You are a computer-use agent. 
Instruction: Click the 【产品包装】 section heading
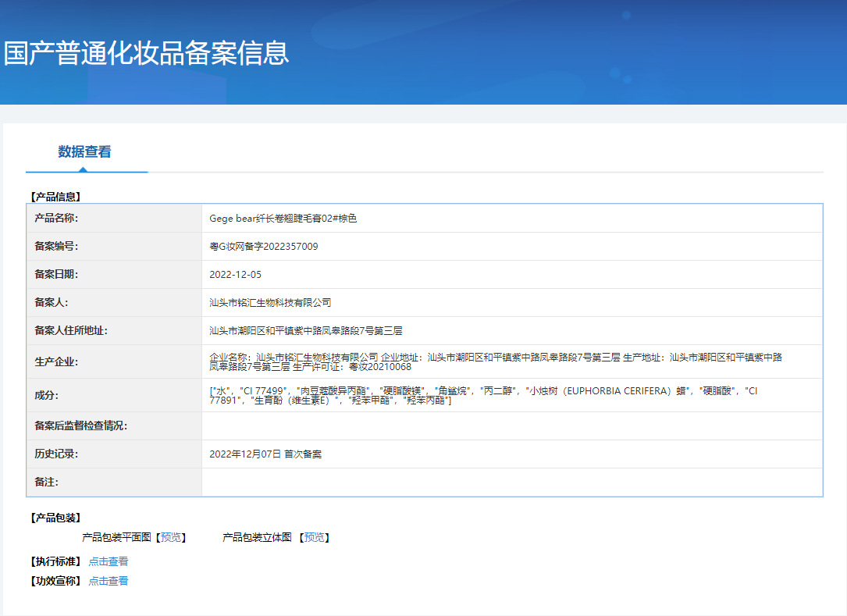tap(55, 518)
